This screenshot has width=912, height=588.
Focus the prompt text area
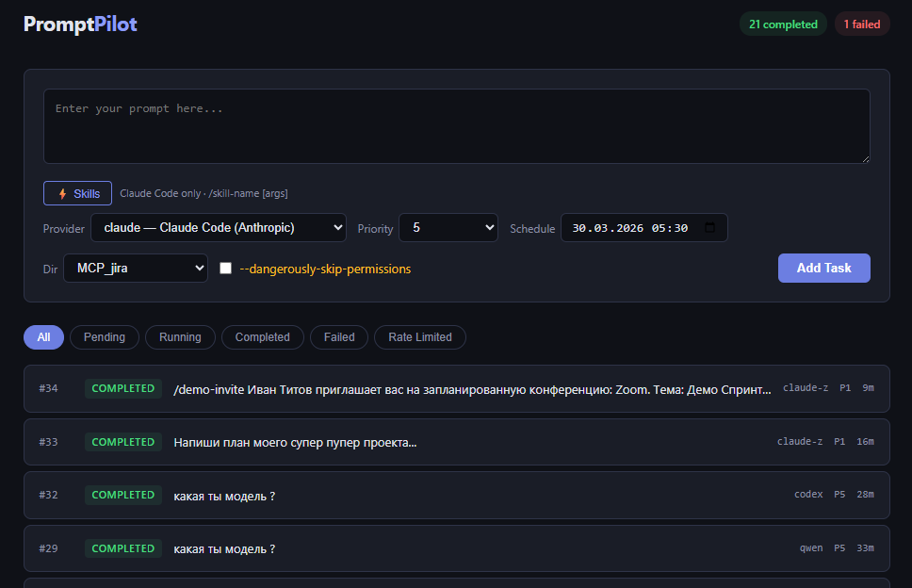[457, 126]
